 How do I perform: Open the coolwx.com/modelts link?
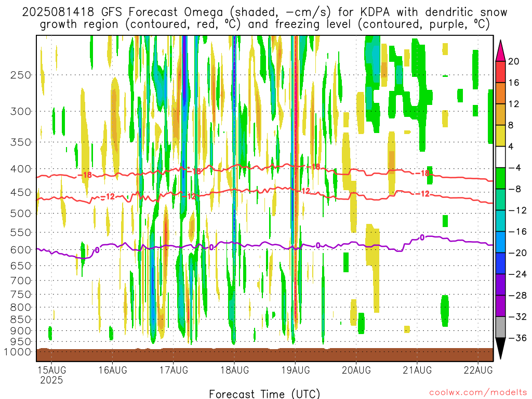(478, 393)
